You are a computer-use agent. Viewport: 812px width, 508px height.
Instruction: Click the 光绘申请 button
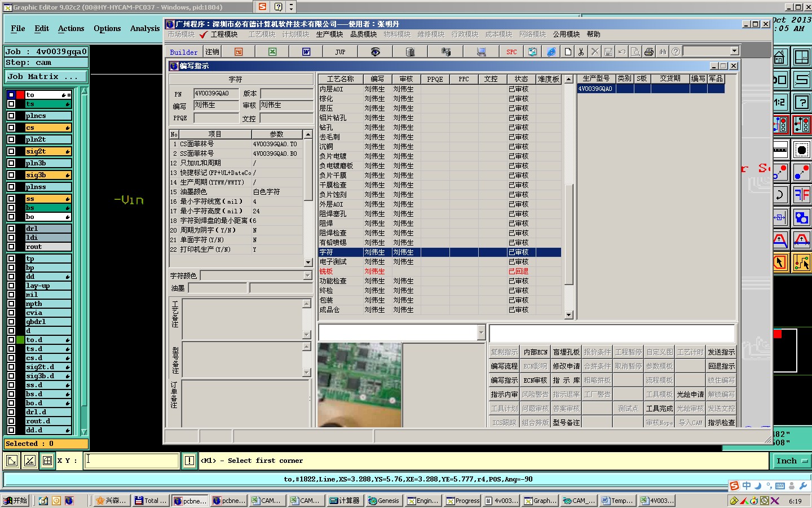(x=690, y=395)
